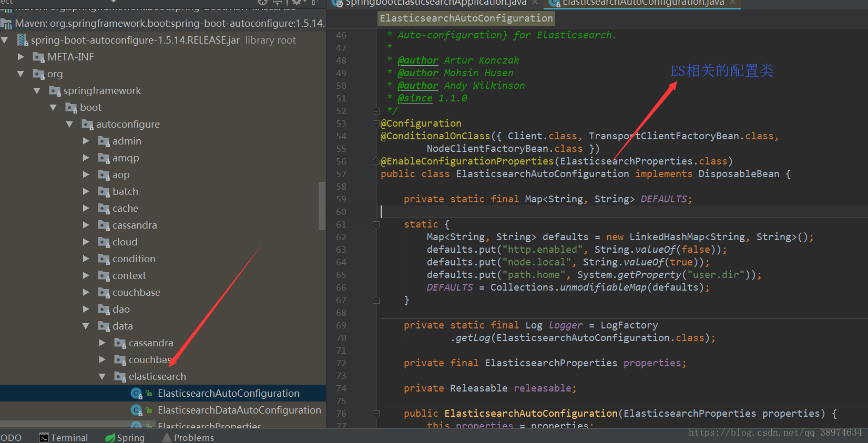Click the elasticsearch package folder icon
The height and width of the screenshot is (443, 868).
[x=120, y=376]
